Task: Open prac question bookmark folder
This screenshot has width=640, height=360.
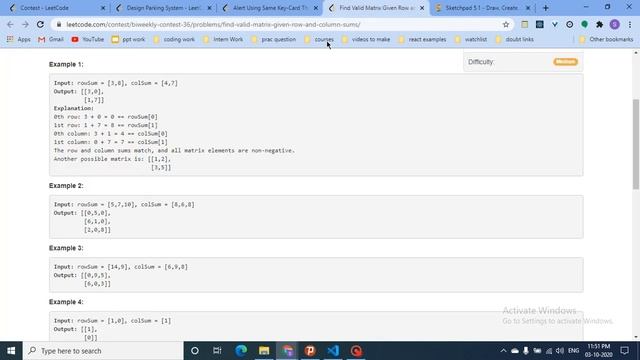Action: 273,40
